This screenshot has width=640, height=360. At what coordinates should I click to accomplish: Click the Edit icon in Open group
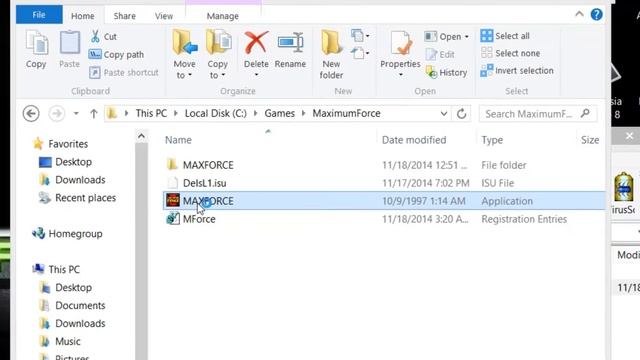coord(431,54)
